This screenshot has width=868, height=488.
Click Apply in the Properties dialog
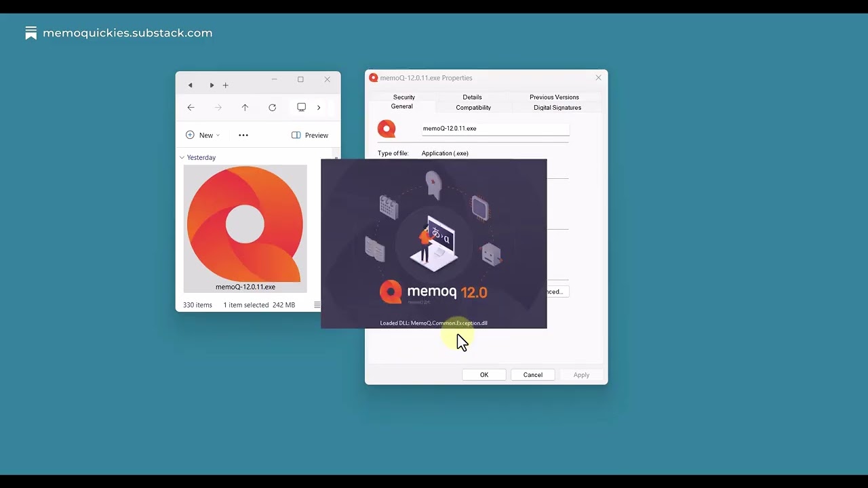(581, 375)
